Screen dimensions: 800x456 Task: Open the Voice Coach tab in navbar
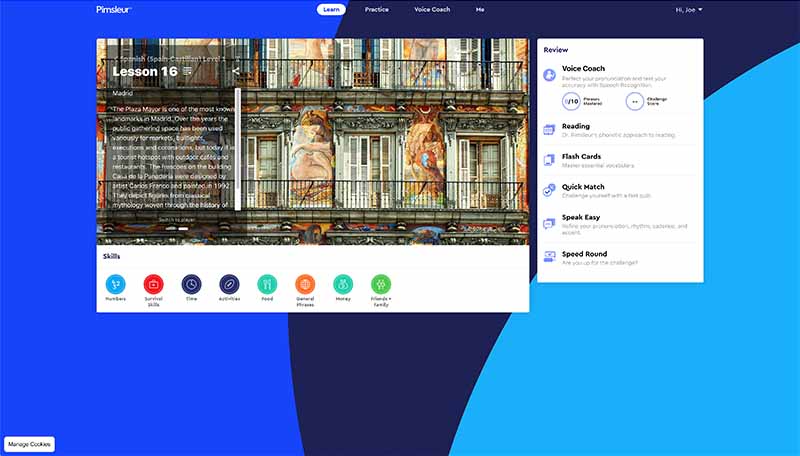[x=432, y=9]
